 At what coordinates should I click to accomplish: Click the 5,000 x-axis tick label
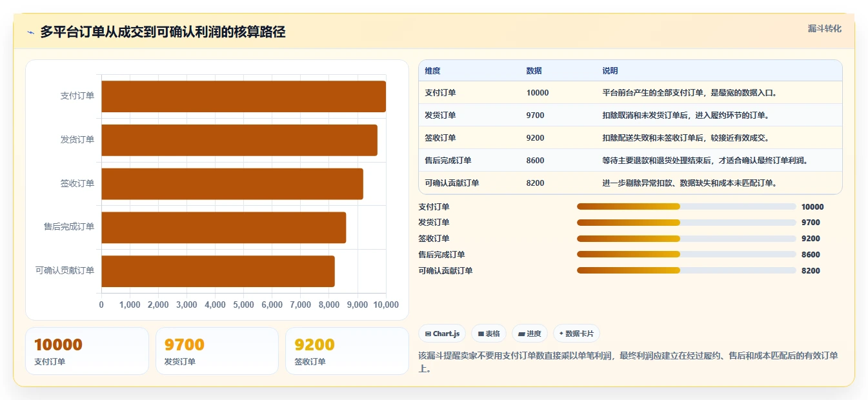pyautogui.click(x=243, y=305)
